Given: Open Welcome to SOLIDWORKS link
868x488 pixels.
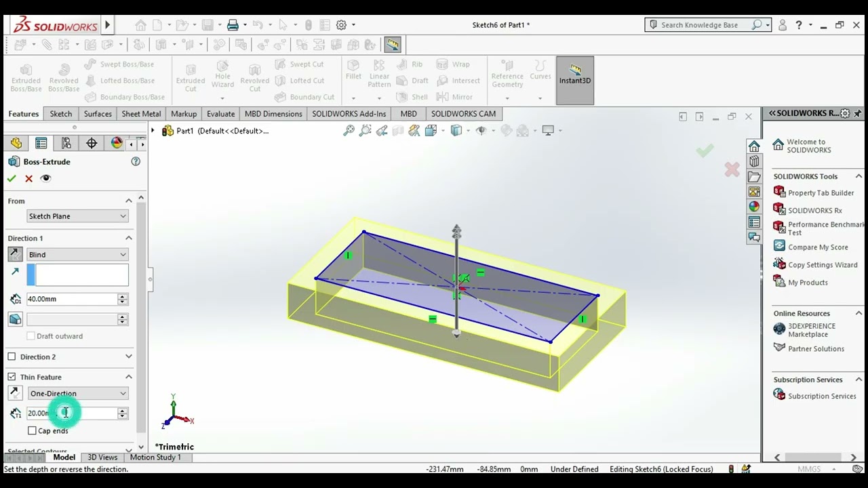Looking at the screenshot, I should [808, 146].
